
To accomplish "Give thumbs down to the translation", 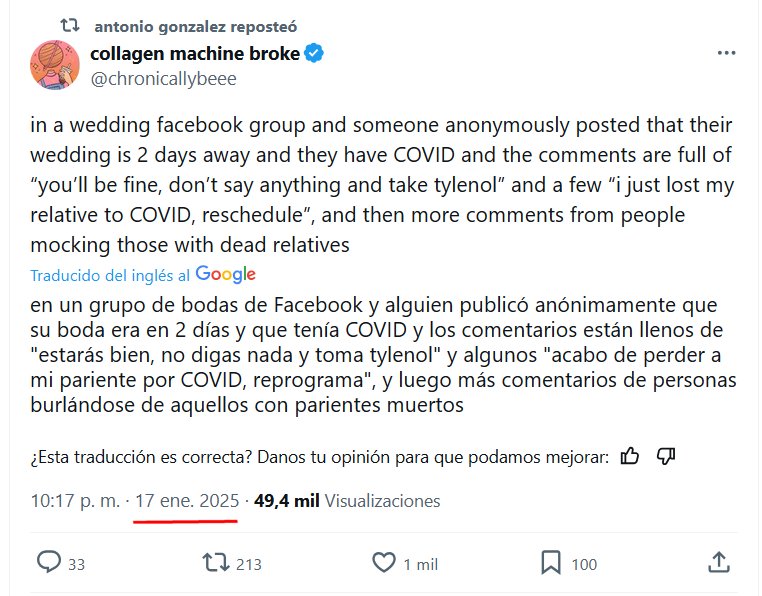I will click(x=667, y=456).
